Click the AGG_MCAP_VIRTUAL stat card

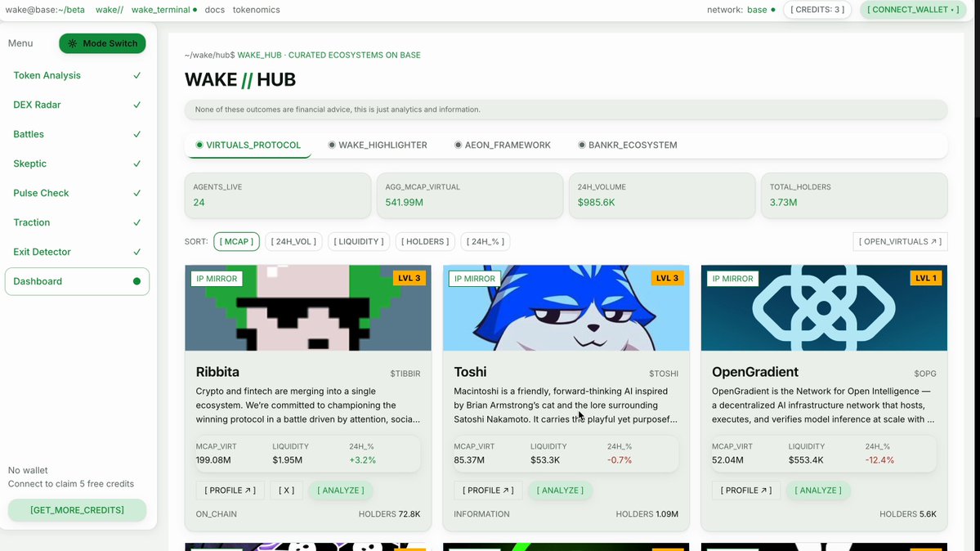(470, 195)
